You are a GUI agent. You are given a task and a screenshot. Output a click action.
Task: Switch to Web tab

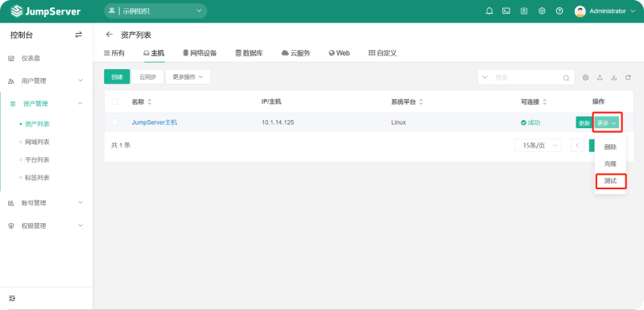339,53
